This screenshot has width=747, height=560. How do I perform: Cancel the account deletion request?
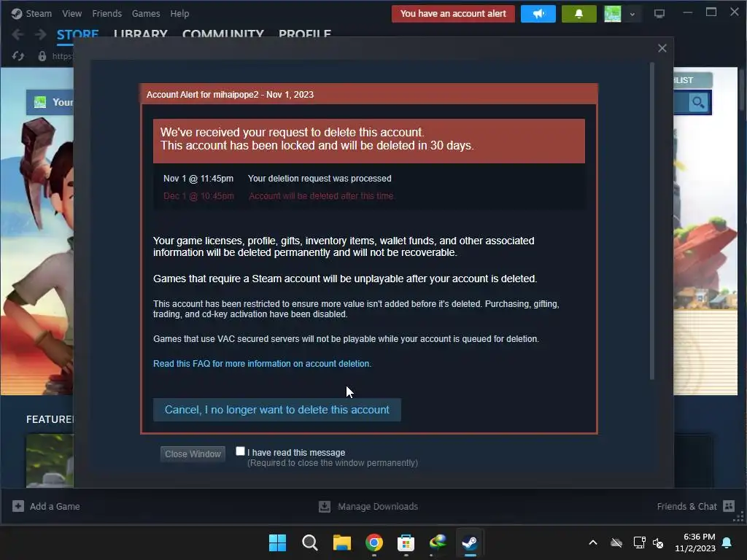tap(276, 410)
